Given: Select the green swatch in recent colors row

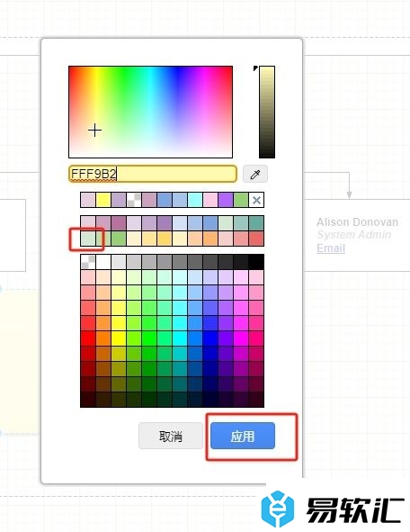Looking at the screenshot, I should point(241,200).
